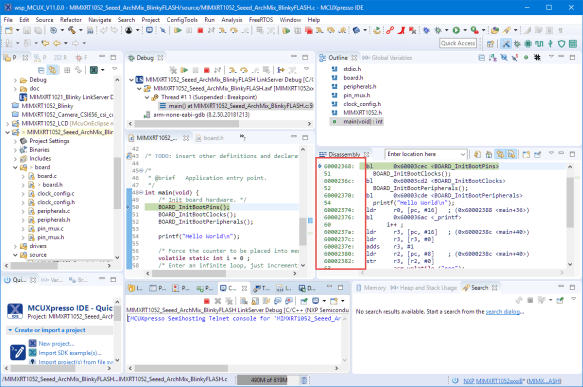Select clock_config.c in project tree
This screenshot has width=583, height=387.
[x=56, y=194]
